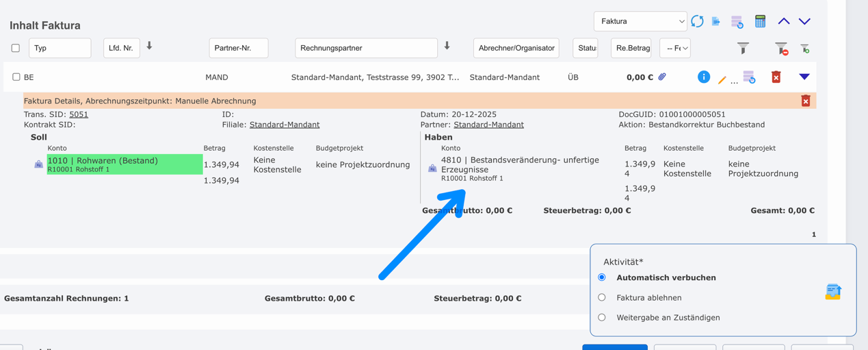Open Filiale link Standard-Mandant
The width and height of the screenshot is (868, 350).
pyautogui.click(x=285, y=125)
